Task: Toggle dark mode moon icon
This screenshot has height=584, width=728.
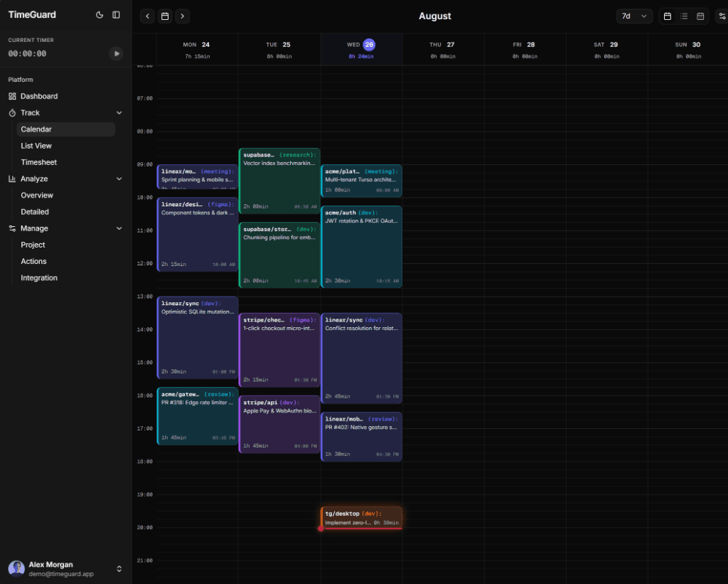Action: [x=100, y=15]
